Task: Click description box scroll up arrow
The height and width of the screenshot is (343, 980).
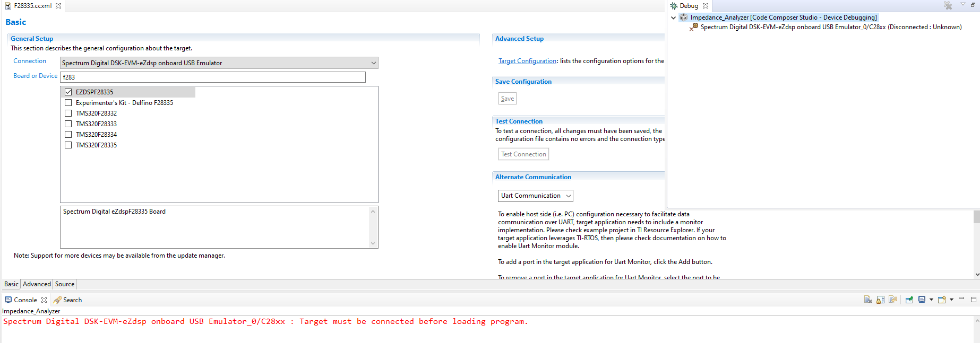Action: click(x=373, y=212)
